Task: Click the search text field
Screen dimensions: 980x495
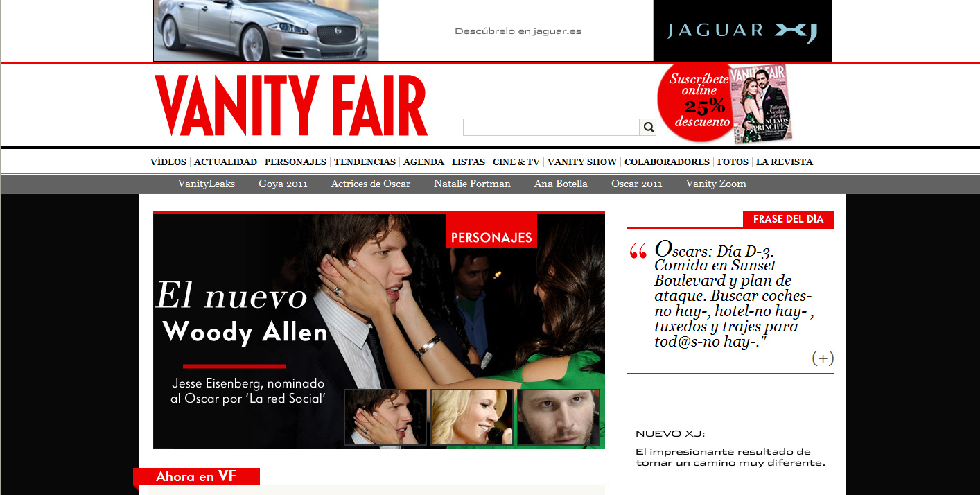Action: coord(551,127)
